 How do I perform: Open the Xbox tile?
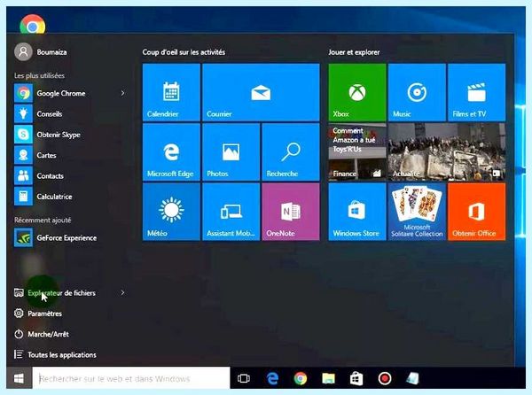point(357,92)
